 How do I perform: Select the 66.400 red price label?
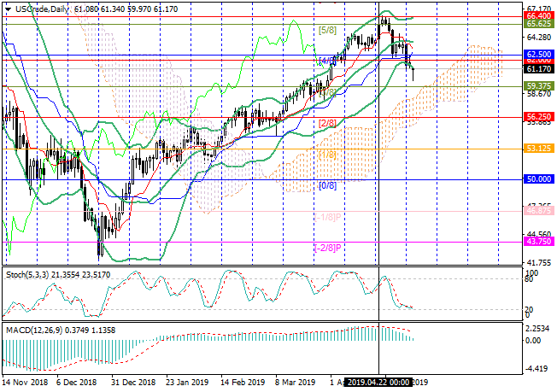[537, 15]
